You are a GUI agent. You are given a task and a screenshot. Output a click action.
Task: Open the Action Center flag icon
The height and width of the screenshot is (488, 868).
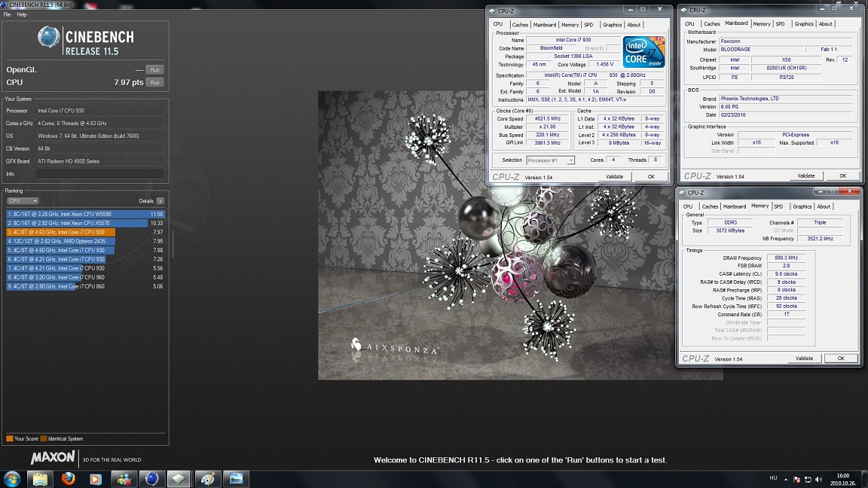tap(796, 479)
